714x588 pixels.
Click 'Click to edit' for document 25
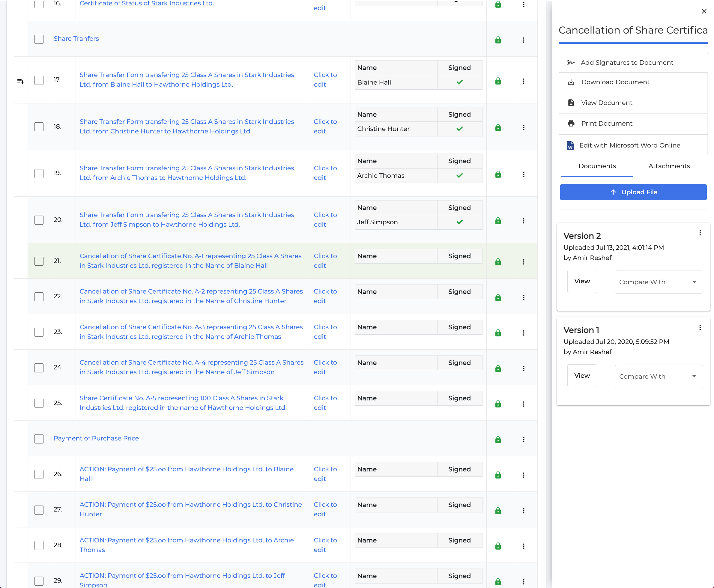[x=325, y=403]
